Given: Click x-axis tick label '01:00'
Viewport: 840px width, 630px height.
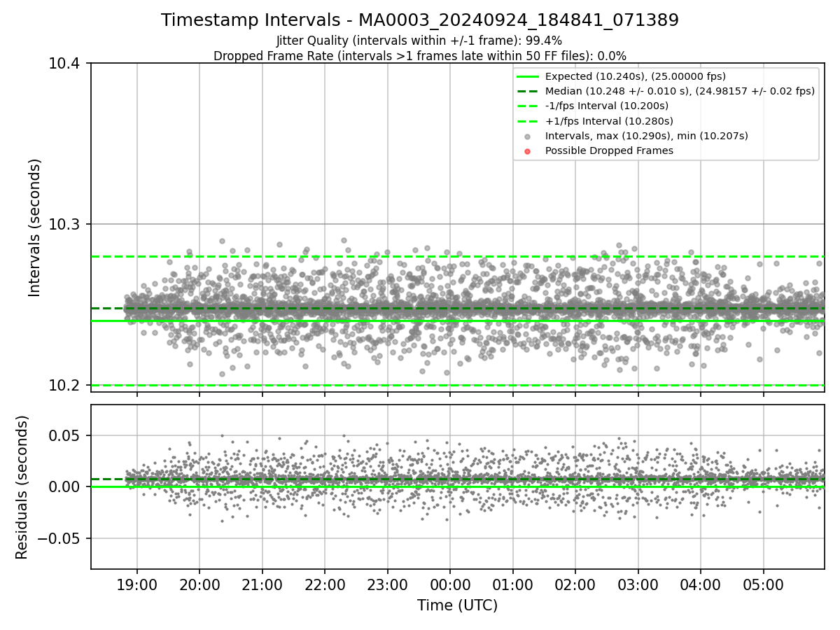Looking at the screenshot, I should coord(512,584).
